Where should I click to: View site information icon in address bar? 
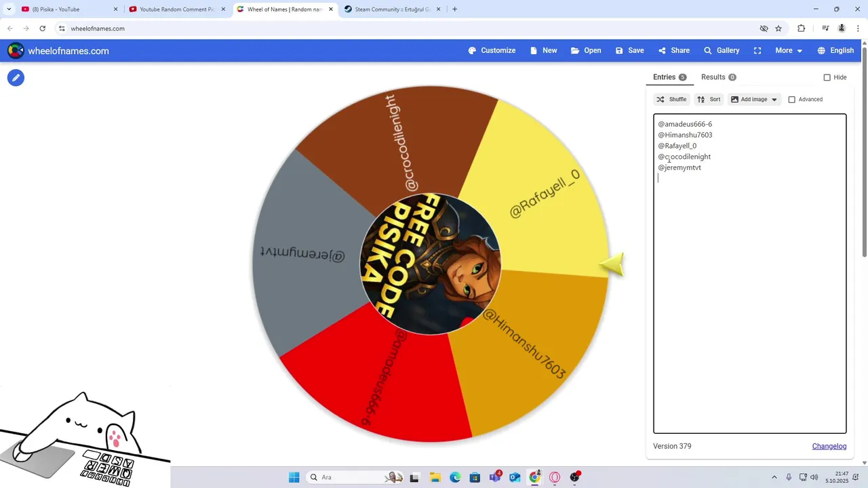[x=62, y=28]
